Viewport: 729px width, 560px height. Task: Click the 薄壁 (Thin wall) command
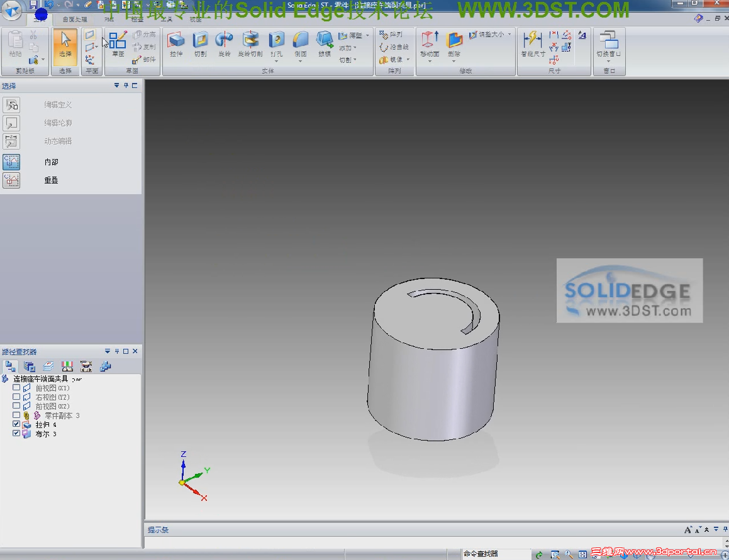352,35
